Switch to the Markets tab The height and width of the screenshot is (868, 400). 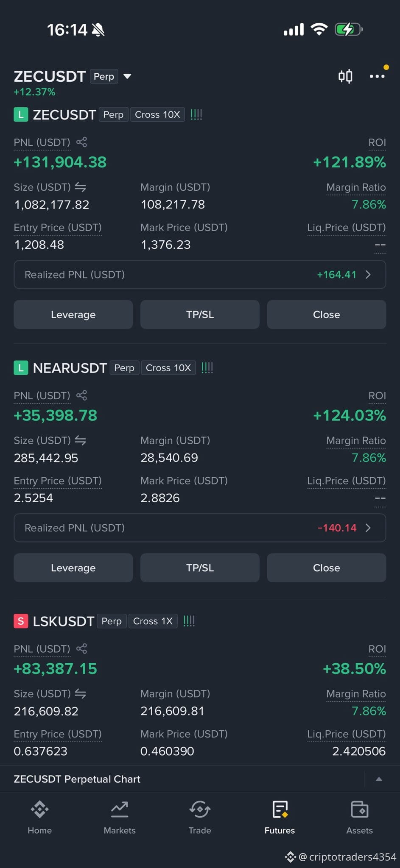click(120, 818)
